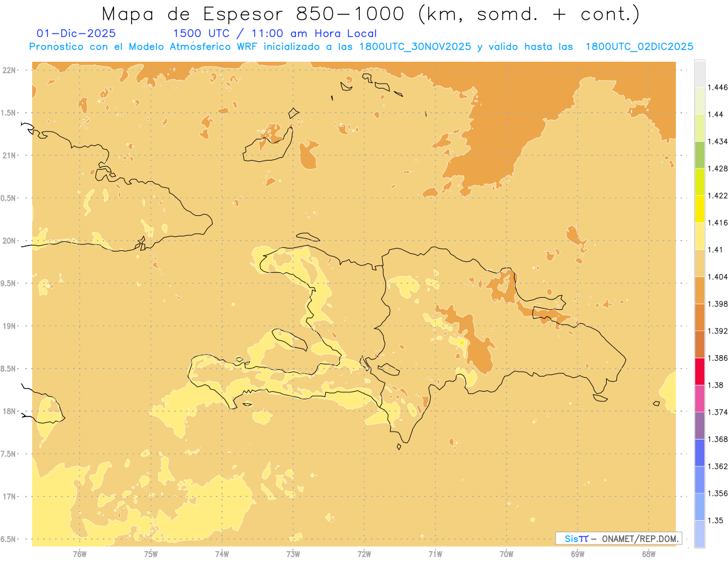Click the "1.422" colorbar value
Image resolution: width=728 pixels, height=562 pixels.
718,195
